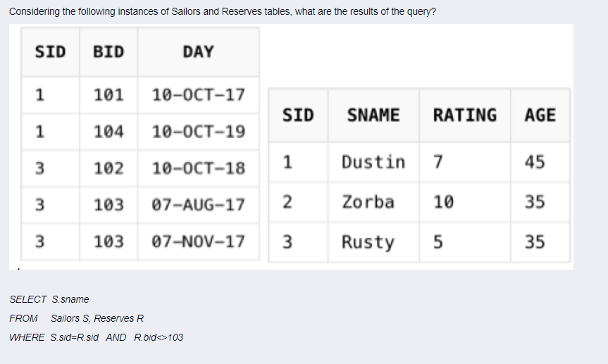Click the DAY column header
The height and width of the screenshot is (364, 608).
[198, 52]
